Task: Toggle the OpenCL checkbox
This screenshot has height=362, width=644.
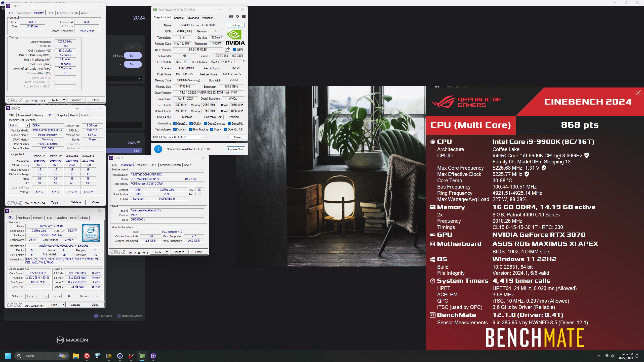Action: point(175,124)
